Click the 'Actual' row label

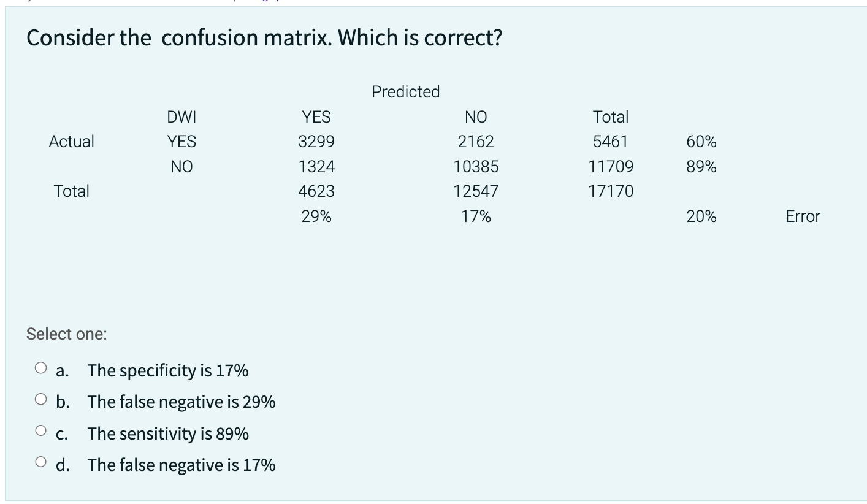[72, 141]
